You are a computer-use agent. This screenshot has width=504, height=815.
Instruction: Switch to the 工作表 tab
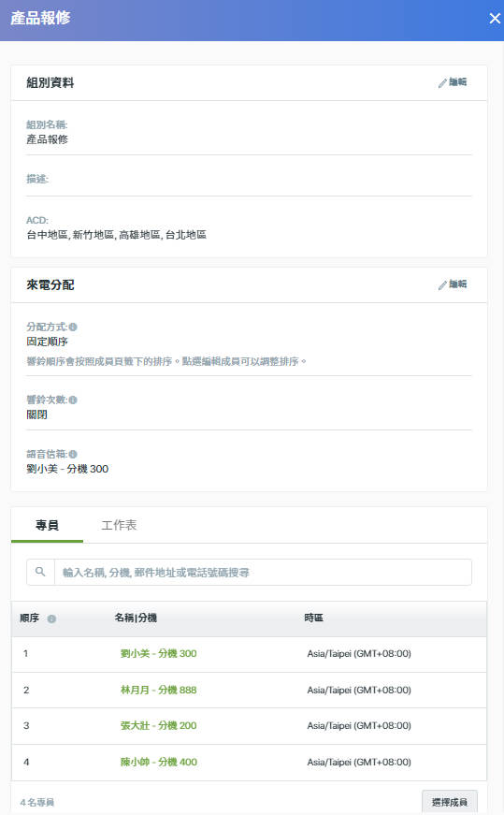[119, 525]
